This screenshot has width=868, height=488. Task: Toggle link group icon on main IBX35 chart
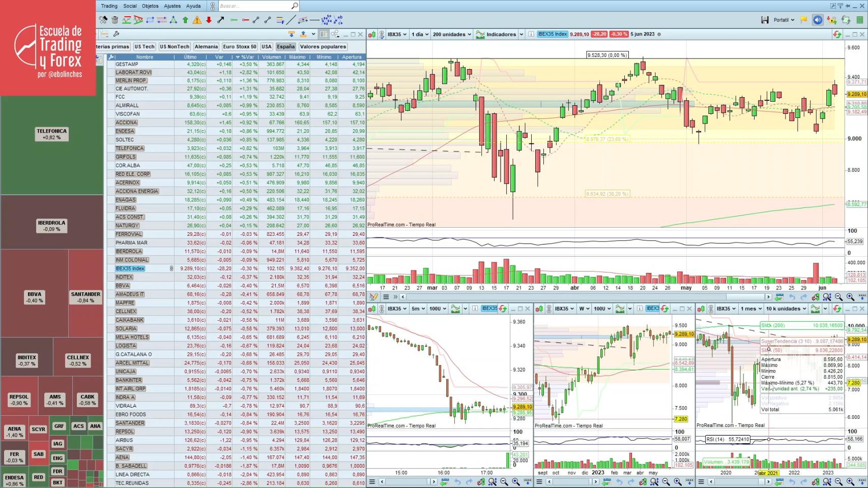(x=382, y=34)
